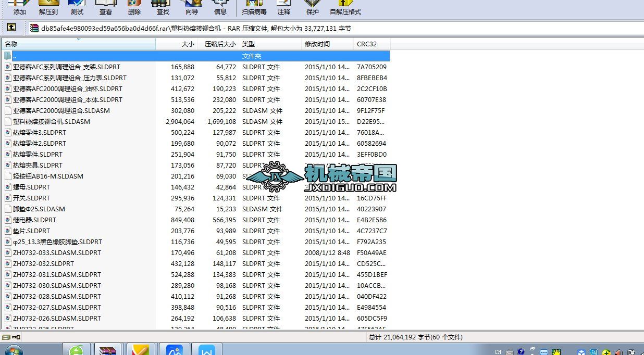Sort by the 修改时间 column header
The width and height of the screenshot is (644, 355).
[x=327, y=44]
